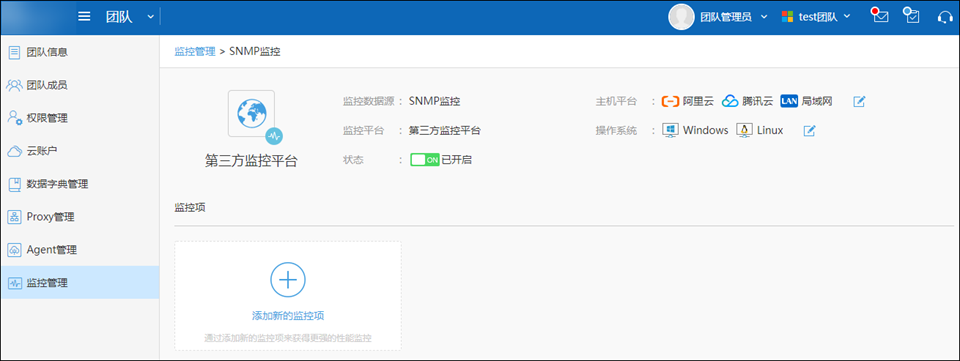Select Agent管理 in the sidebar
Viewport: 960px width, 361px height.
tap(80, 250)
